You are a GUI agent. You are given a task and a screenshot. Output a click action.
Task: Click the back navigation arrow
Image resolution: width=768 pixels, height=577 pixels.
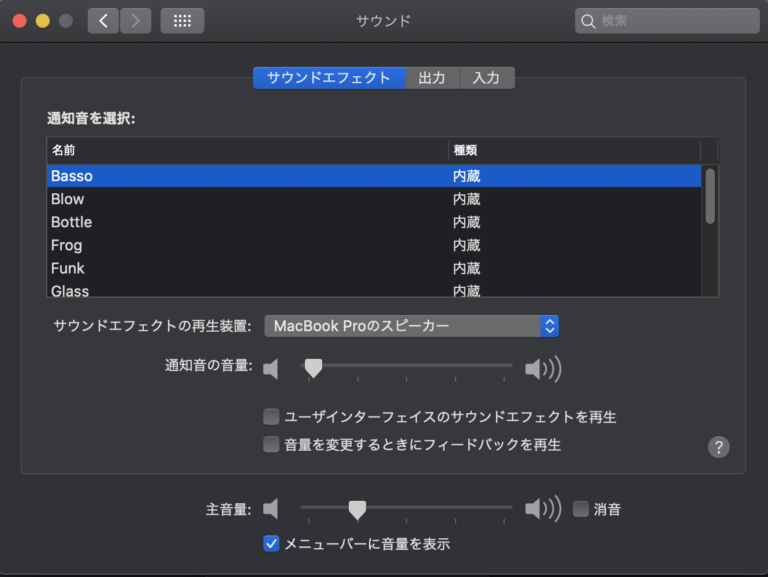point(103,21)
